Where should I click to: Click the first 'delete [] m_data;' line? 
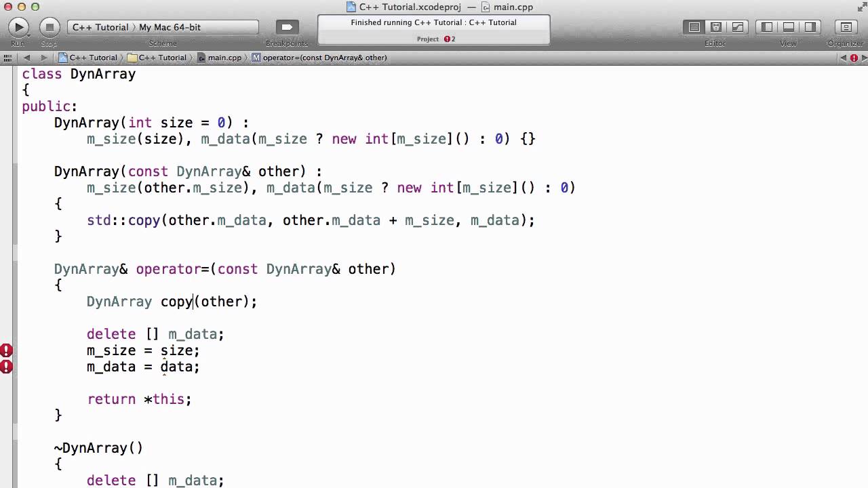[155, 334]
